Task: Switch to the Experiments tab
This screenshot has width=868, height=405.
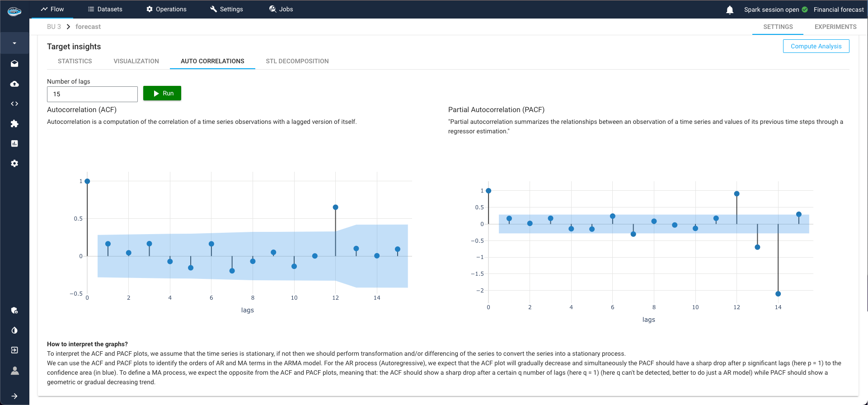Action: [835, 27]
